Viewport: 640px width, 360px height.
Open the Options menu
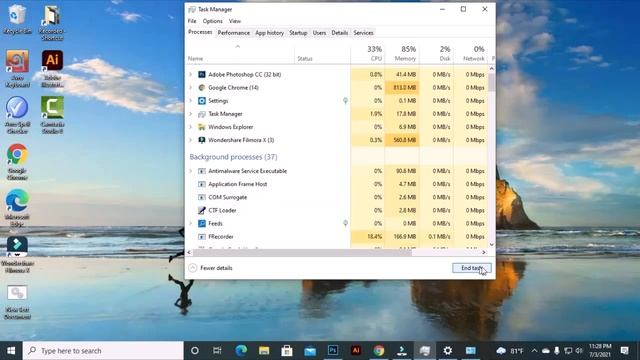pyautogui.click(x=213, y=21)
